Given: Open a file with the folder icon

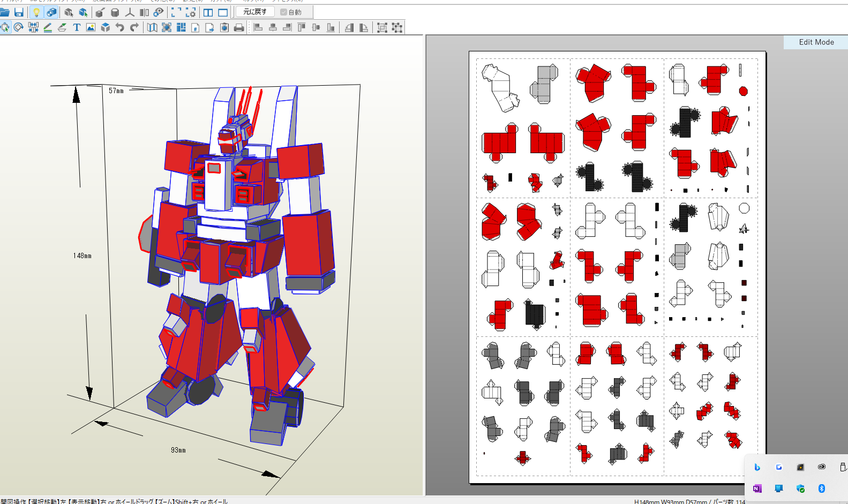Looking at the screenshot, I should [x=5, y=12].
